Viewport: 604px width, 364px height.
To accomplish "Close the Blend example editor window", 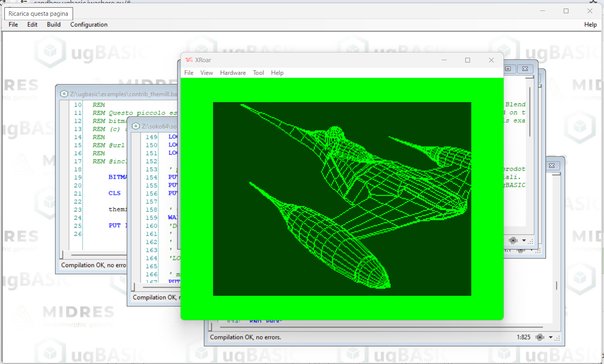I will pos(525,69).
